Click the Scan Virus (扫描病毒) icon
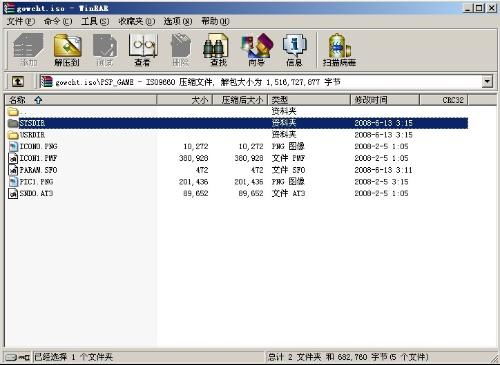Screen dimensions: 500x365 pyautogui.click(x=339, y=49)
